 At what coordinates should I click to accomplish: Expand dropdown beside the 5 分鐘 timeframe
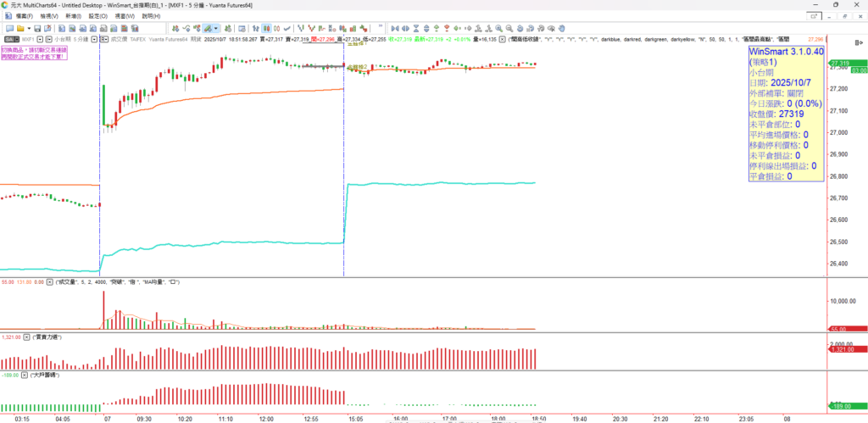(94, 39)
